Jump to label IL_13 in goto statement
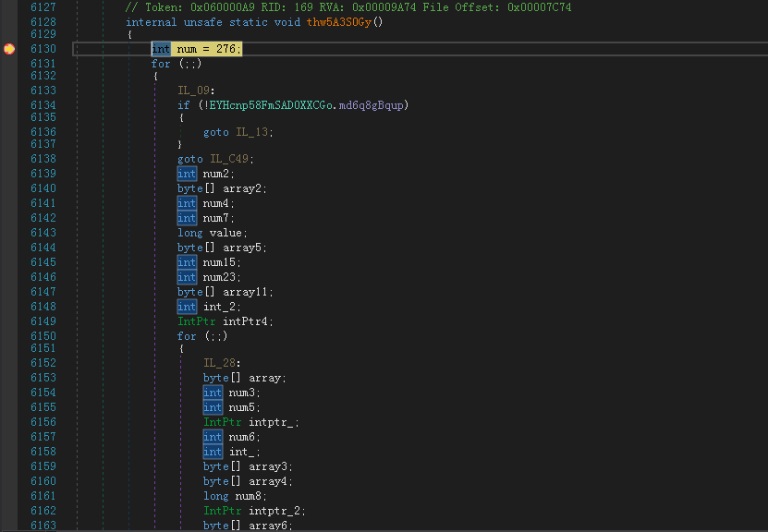768x532 pixels. (252, 132)
